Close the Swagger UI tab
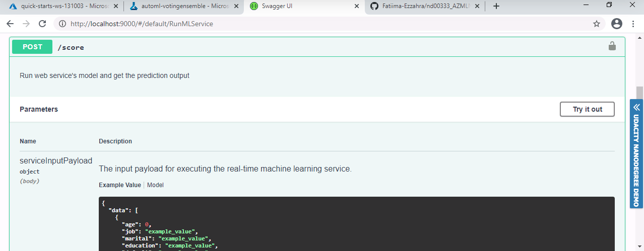Screen dimensions: 644x251 click(357, 6)
